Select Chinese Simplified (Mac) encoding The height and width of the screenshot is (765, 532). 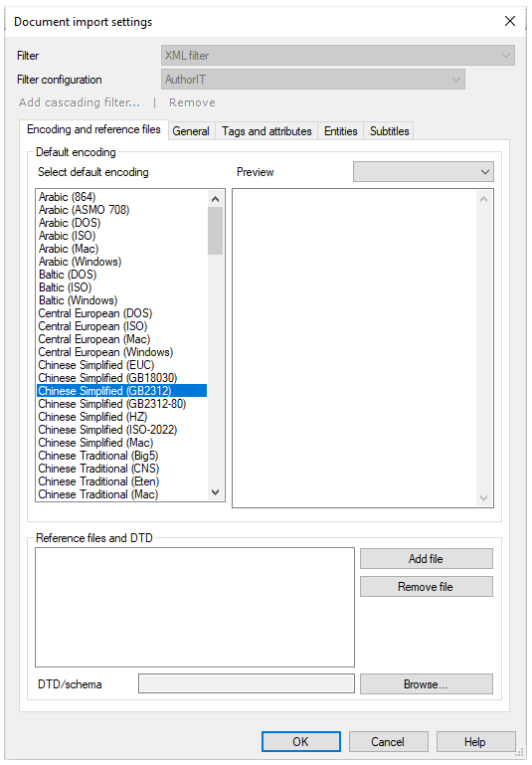click(x=122, y=443)
